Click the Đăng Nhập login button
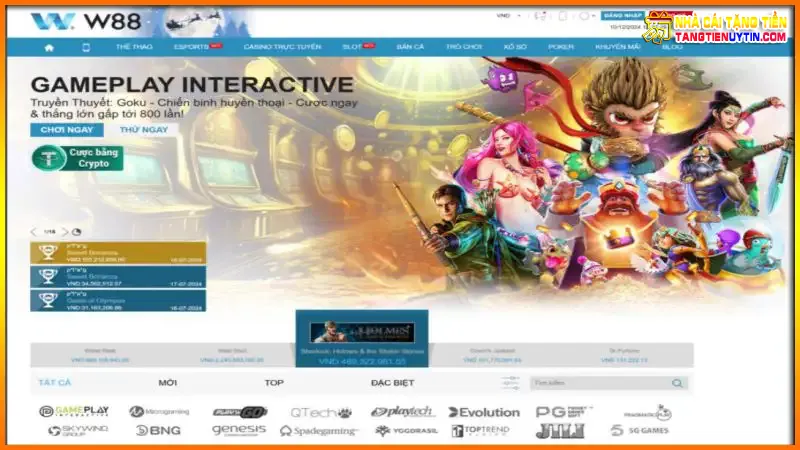800x450 pixels. pos(622,15)
